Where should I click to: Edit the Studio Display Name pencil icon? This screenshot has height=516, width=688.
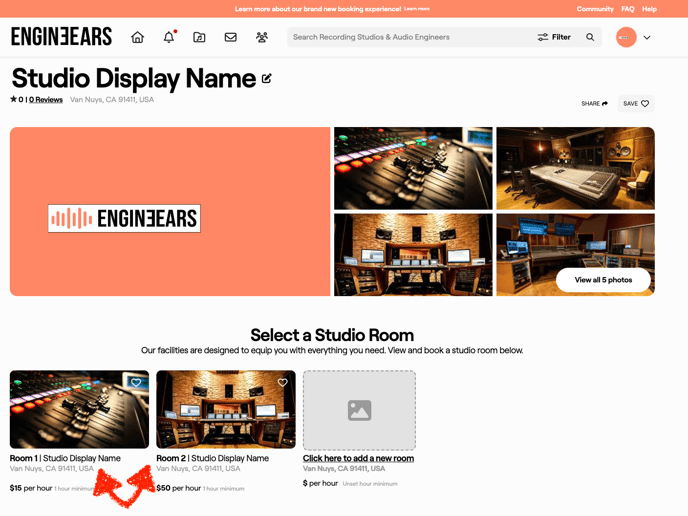(x=267, y=78)
